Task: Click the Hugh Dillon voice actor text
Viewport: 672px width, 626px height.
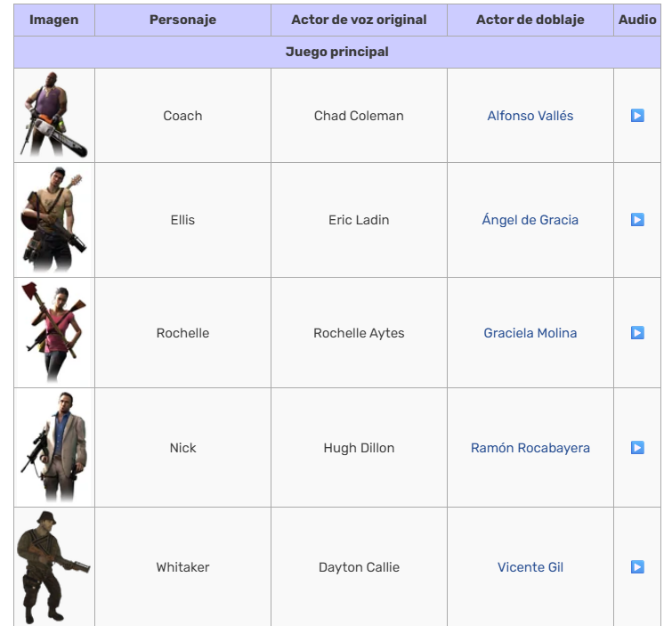Action: (x=359, y=448)
